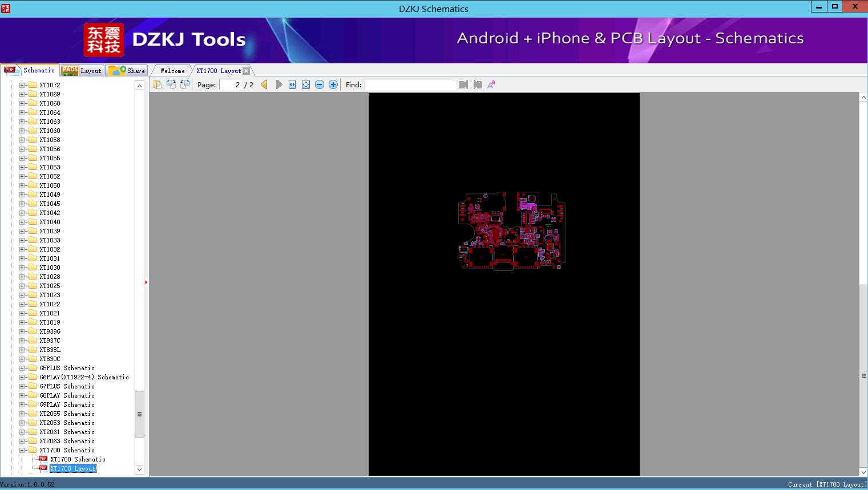Expand the G8PLAY Schematic folder

click(x=22, y=395)
